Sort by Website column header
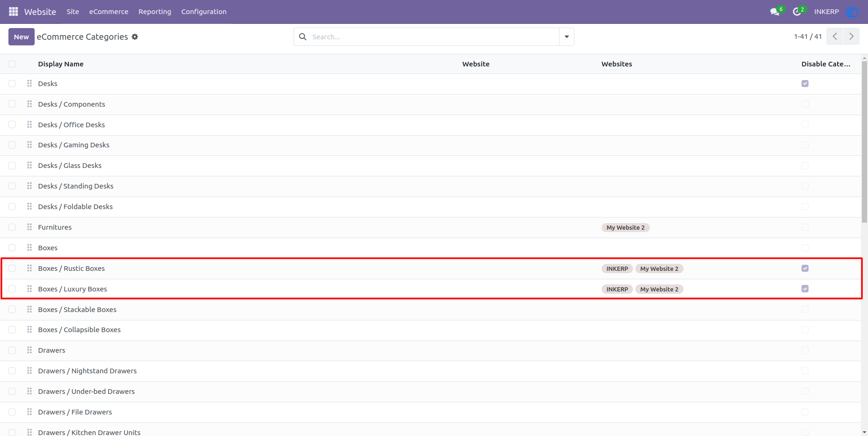The width and height of the screenshot is (868, 436). (476, 64)
